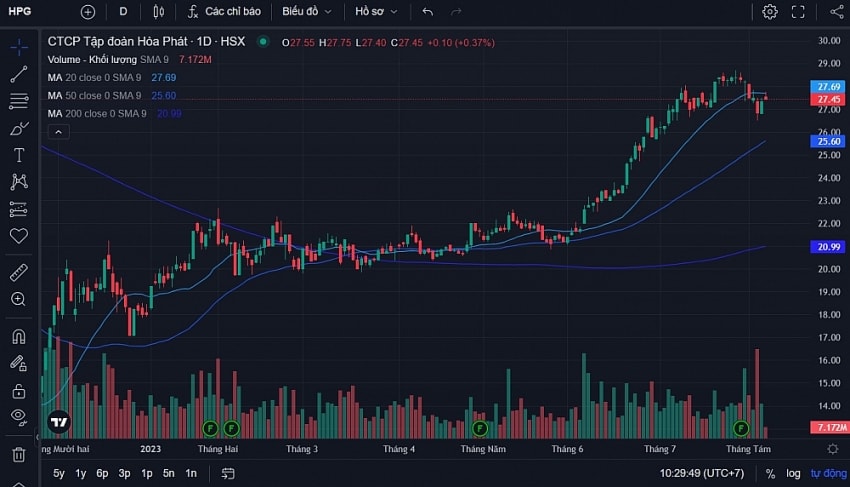Toggle percent scale
The width and height of the screenshot is (850, 487).
(770, 473)
